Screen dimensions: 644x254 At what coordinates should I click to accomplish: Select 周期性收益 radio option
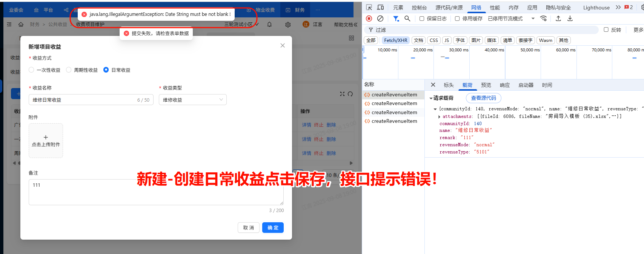click(x=82, y=70)
